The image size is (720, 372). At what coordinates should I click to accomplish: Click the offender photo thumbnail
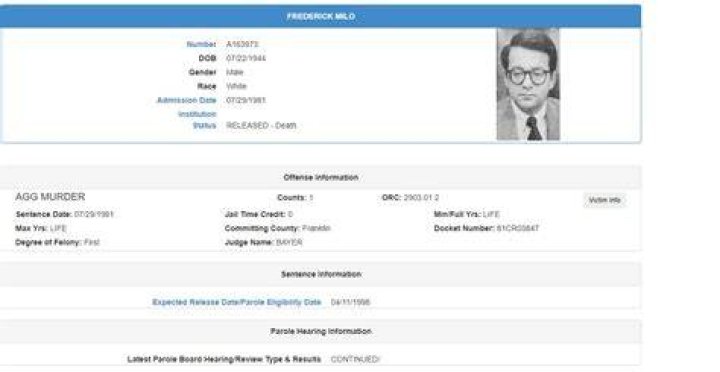[x=528, y=84]
